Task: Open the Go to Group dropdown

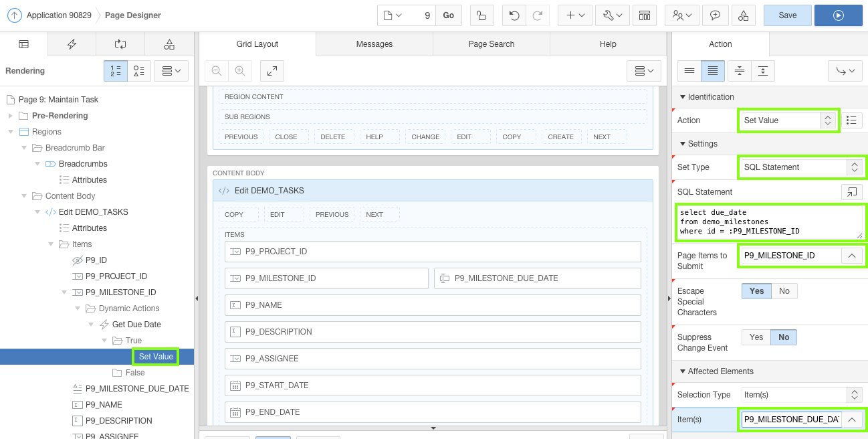Action: point(845,71)
